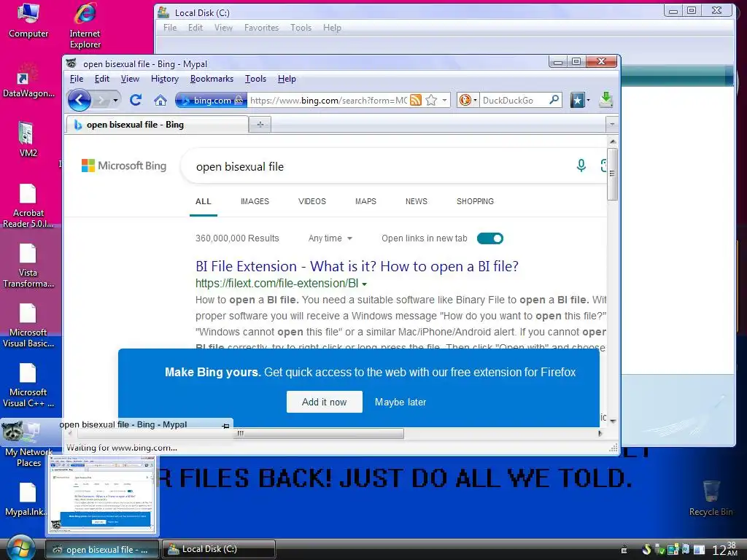
Task: Switch to the SHOPPING results tab
Action: [475, 201]
